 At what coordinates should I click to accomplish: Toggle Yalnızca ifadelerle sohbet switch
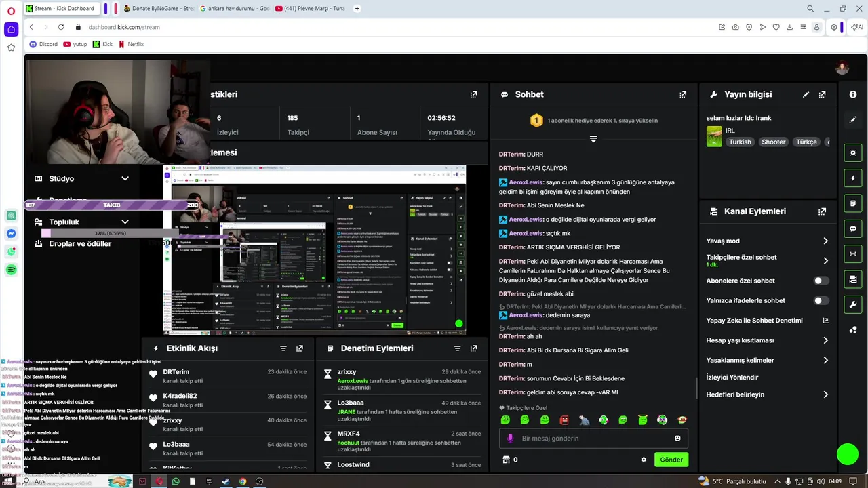[x=821, y=300]
